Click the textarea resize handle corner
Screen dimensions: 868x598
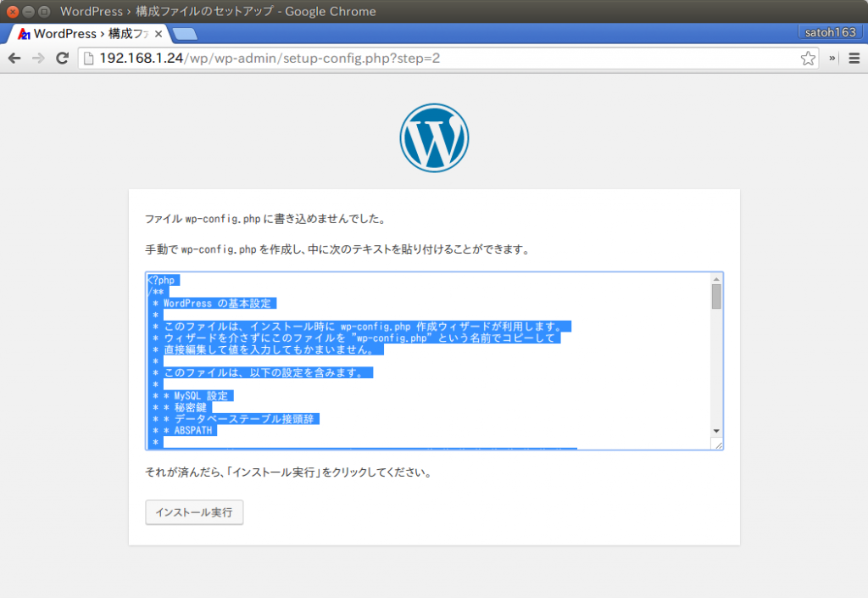(x=718, y=444)
